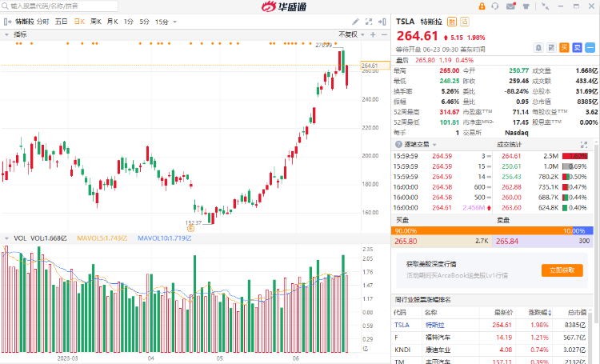Click the orange 买 buy button
Screen dimensions: 600x364
click(564, 48)
